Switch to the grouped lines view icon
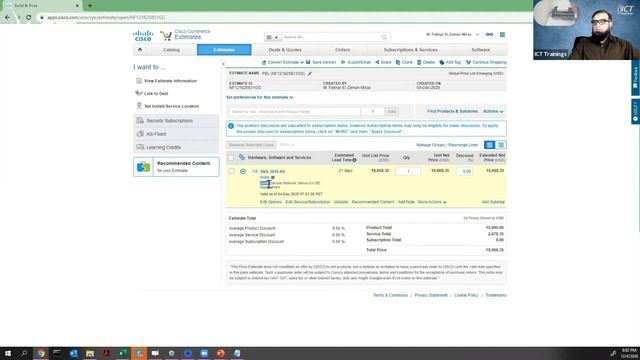The height and width of the screenshot is (360, 640). [x=501, y=145]
